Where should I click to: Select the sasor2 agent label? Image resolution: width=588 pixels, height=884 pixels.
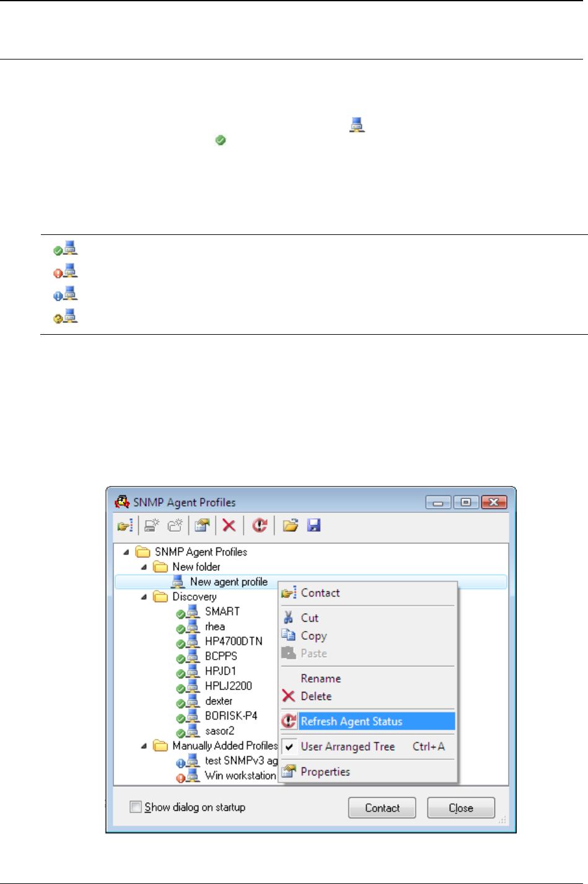[220, 731]
